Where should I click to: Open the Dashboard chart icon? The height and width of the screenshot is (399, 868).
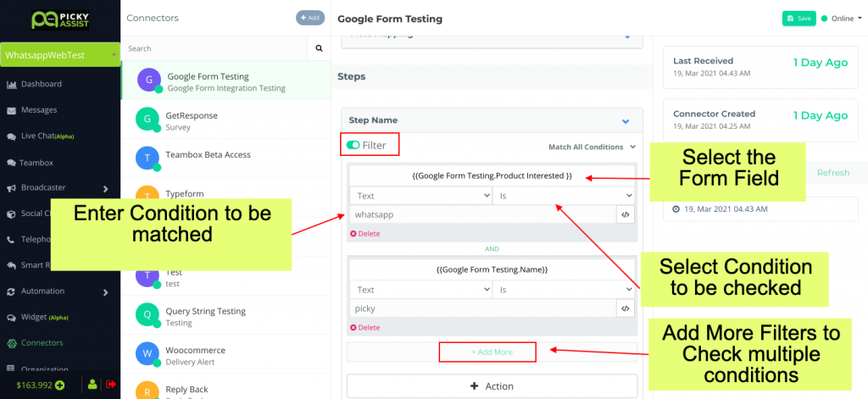[11, 85]
